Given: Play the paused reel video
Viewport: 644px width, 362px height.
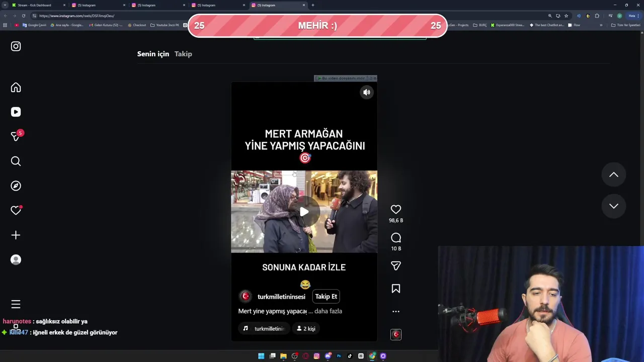Looking at the screenshot, I should (x=304, y=212).
